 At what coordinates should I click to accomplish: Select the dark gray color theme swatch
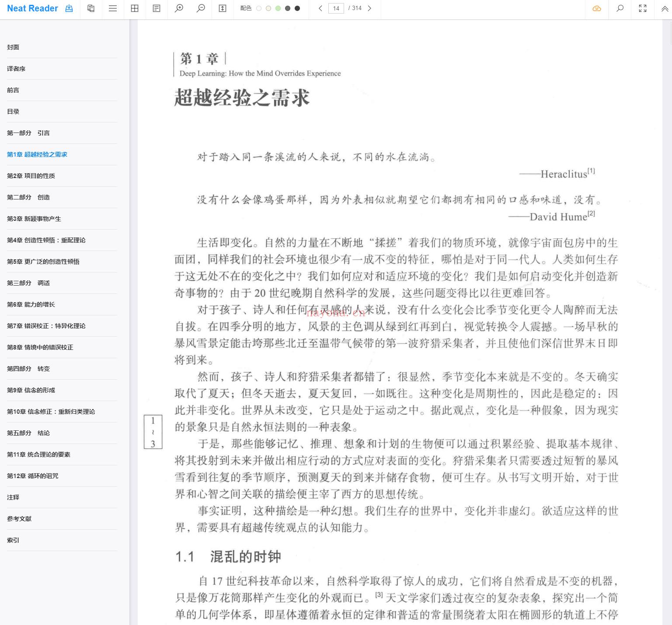point(288,8)
